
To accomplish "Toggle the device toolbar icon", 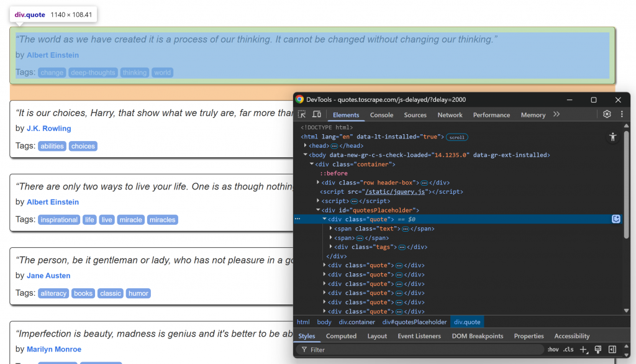I will pyautogui.click(x=316, y=114).
